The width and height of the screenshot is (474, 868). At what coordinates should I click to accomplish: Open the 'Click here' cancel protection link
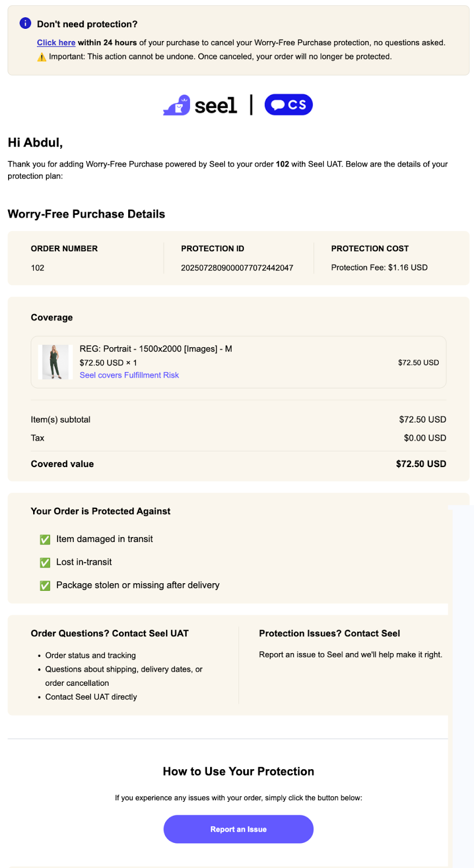[x=56, y=43]
